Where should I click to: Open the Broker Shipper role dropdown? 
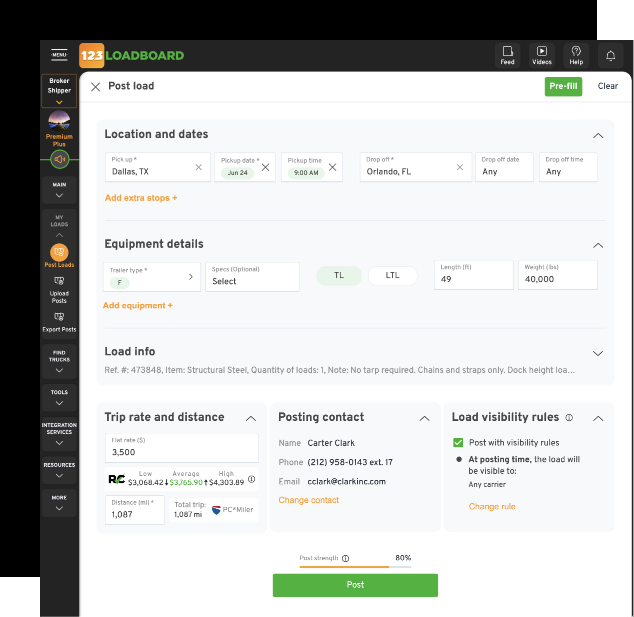point(59,91)
